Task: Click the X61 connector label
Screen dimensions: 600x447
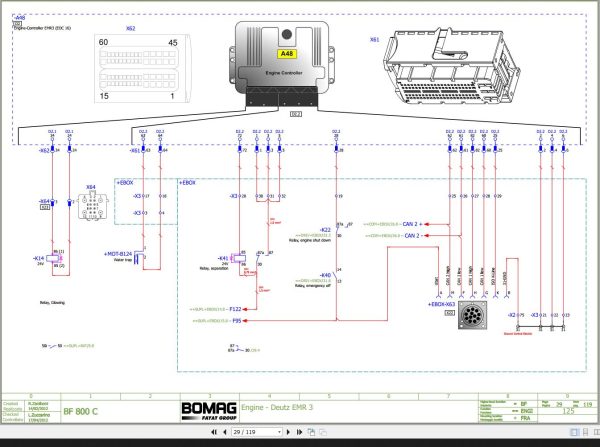Action: [375, 39]
